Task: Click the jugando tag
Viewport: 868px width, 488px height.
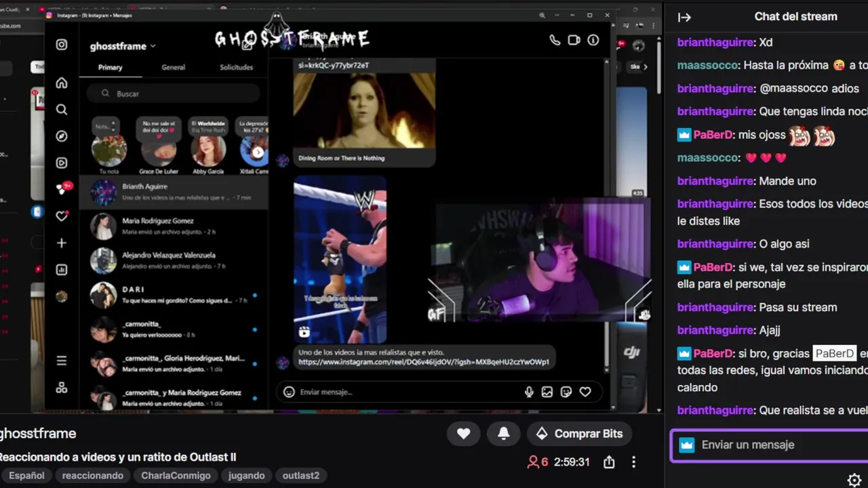Action: [x=246, y=476]
